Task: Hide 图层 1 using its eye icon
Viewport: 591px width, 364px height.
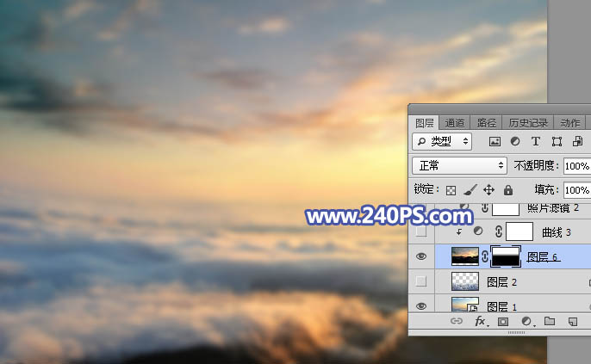Action: pos(421,306)
